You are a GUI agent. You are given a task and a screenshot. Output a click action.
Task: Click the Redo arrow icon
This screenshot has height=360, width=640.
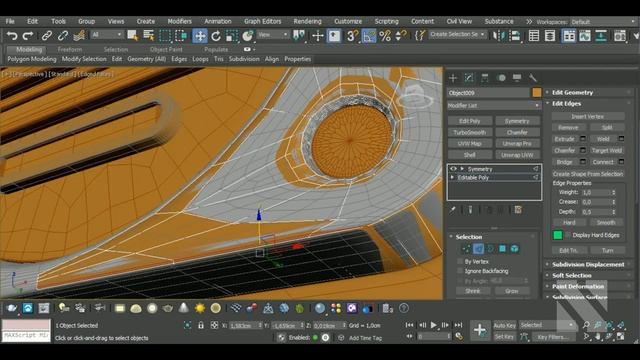click(x=28, y=36)
